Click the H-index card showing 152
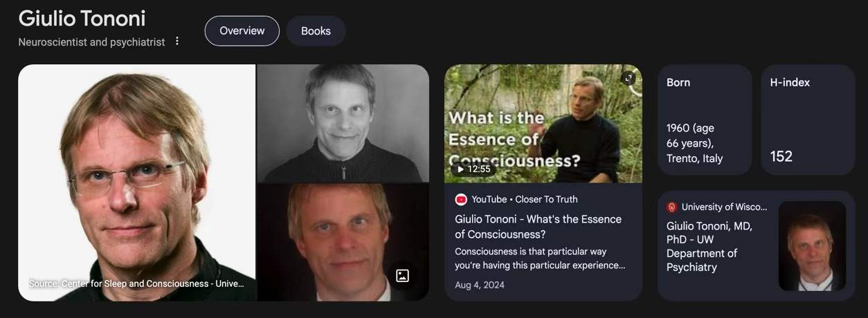This screenshot has width=868, height=318. [808, 120]
